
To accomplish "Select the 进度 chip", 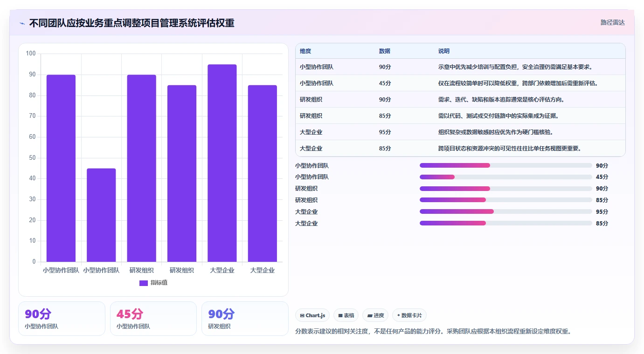I will click(375, 315).
